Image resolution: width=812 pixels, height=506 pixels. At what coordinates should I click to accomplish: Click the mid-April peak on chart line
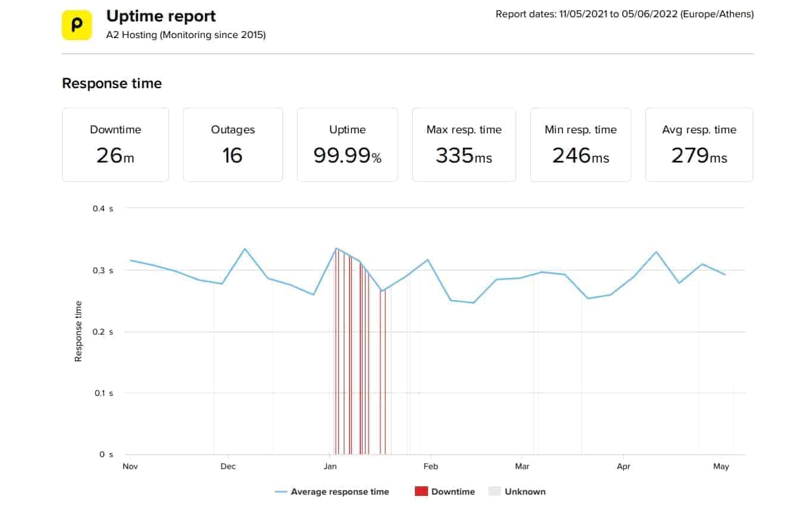tap(657, 252)
